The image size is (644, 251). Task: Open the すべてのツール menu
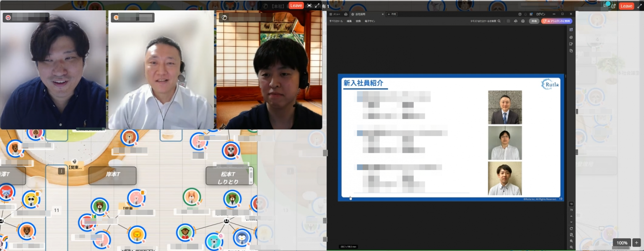pyautogui.click(x=336, y=21)
